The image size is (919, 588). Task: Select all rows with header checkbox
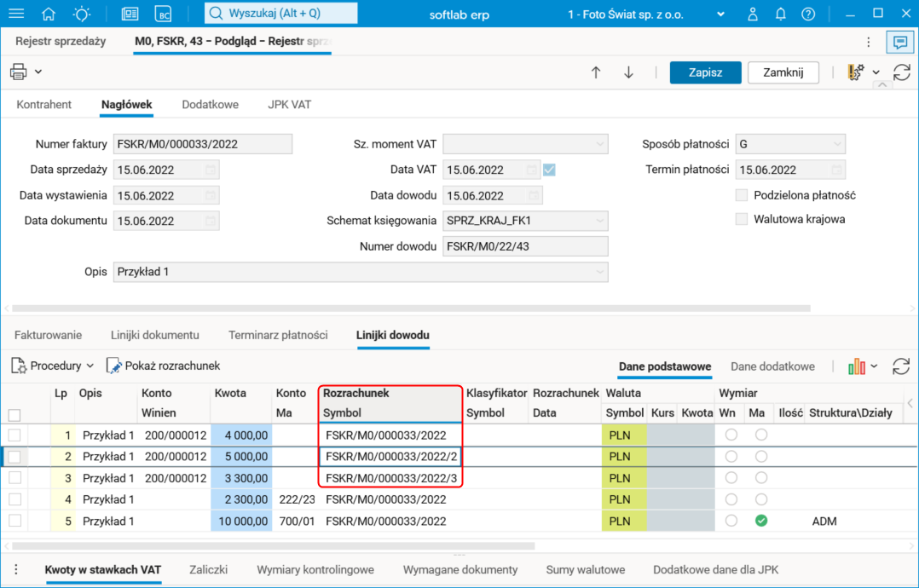[14, 415]
